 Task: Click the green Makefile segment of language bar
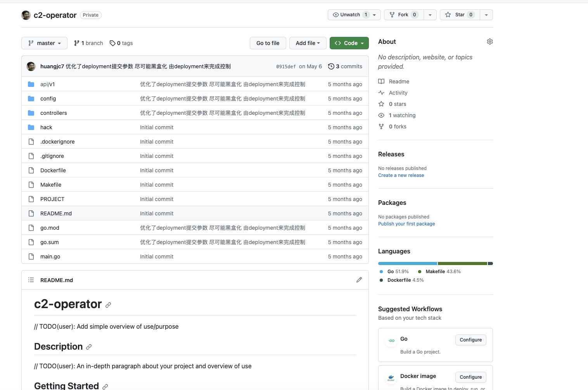click(x=462, y=263)
